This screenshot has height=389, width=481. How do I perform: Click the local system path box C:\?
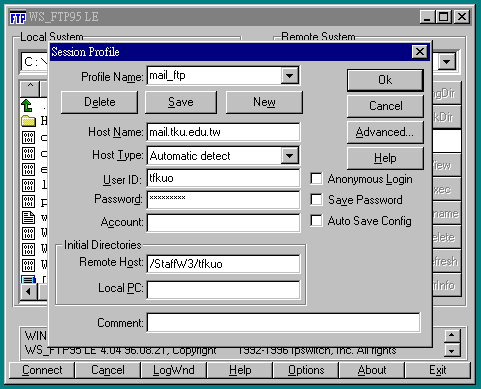[x=35, y=62]
